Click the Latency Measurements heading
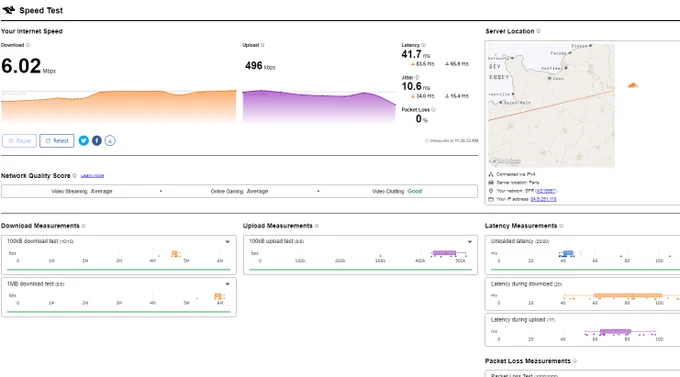 click(x=521, y=226)
